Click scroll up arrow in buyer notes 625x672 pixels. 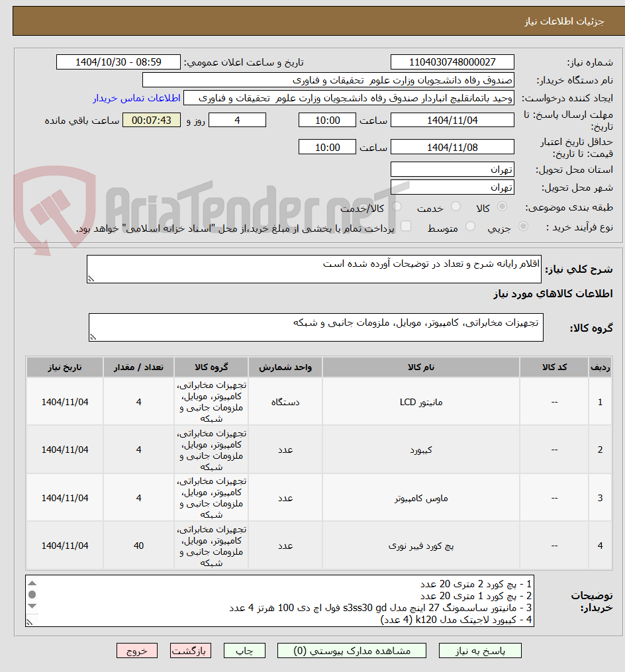click(x=32, y=583)
